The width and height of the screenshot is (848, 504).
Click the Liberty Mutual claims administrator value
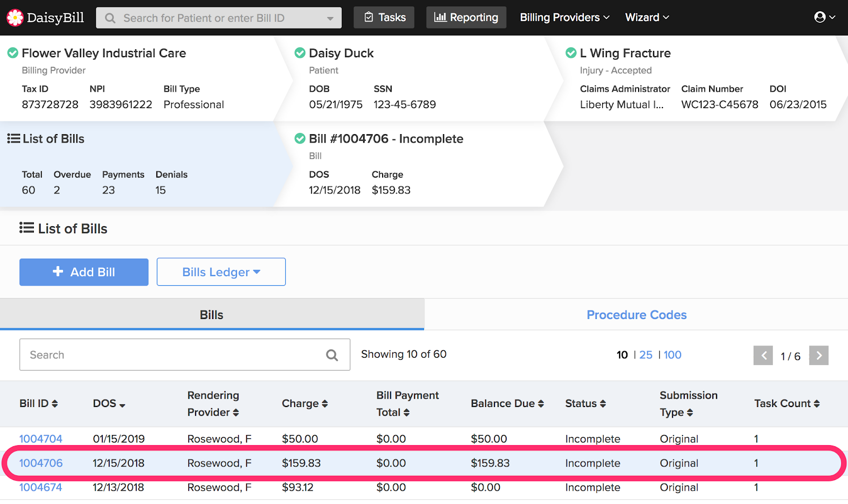coord(622,104)
